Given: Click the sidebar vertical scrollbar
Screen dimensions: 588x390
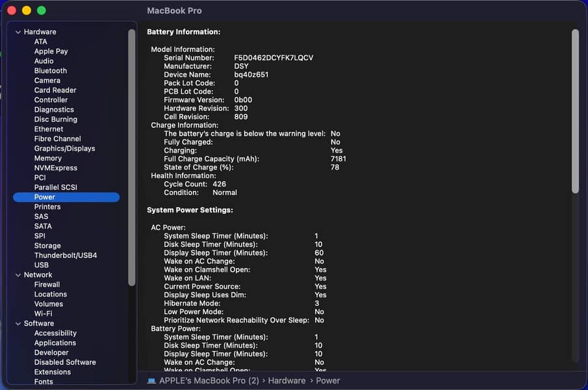Looking at the screenshot, I should pyautogui.click(x=132, y=157).
